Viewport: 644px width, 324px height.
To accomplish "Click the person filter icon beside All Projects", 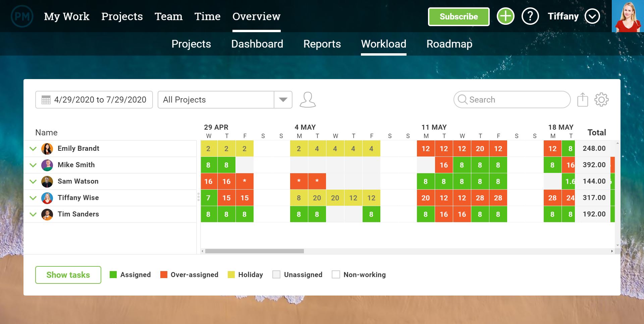I will (308, 100).
